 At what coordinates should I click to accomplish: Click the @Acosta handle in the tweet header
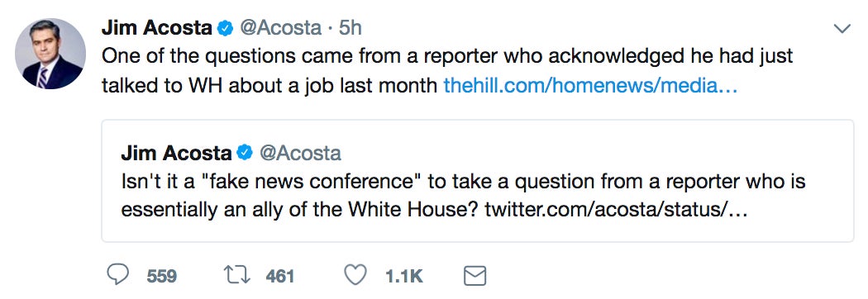click(280, 28)
